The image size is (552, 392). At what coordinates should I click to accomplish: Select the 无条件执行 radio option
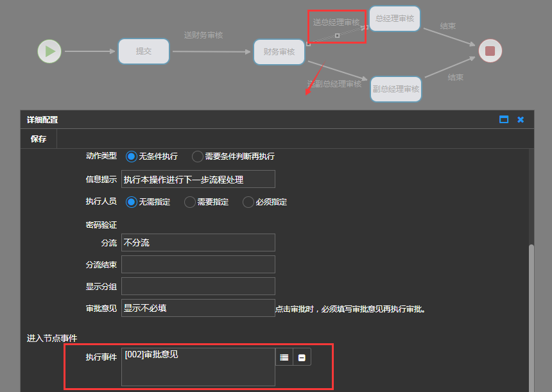[132, 156]
